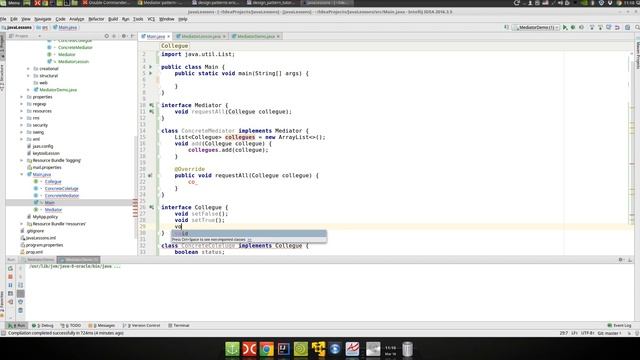The image size is (640, 360).
Task: Select the 'void' autocomplete suggestion
Action: (x=249, y=233)
